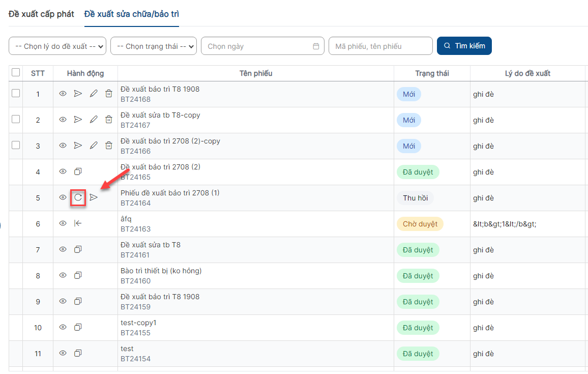View details of BT24168 with the eye icon
588x374 pixels.
coord(63,94)
